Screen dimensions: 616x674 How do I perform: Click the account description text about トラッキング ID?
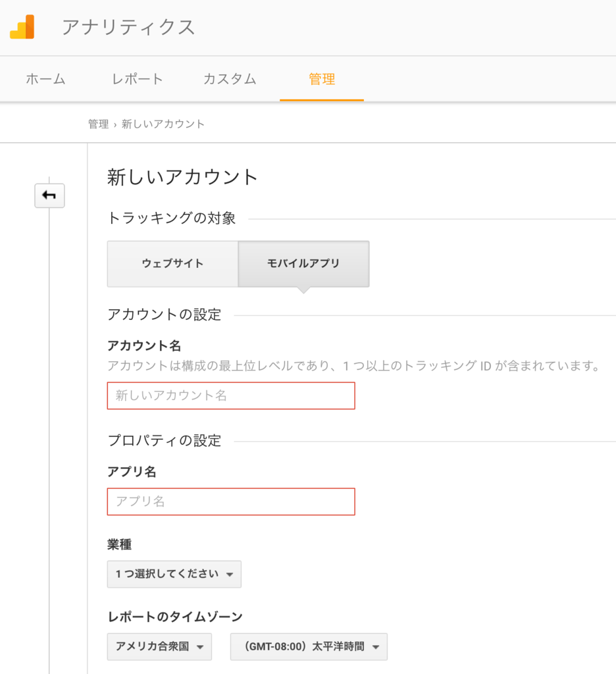(353, 366)
